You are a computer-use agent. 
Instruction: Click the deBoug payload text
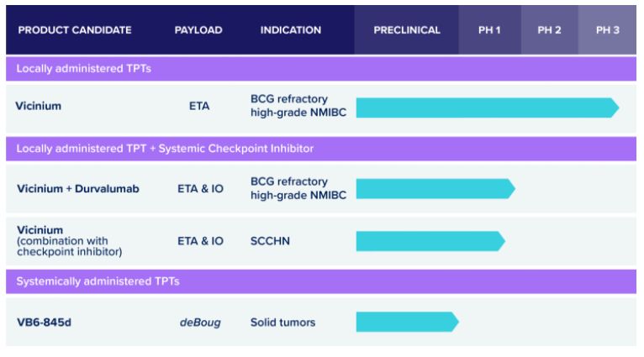[x=200, y=323]
